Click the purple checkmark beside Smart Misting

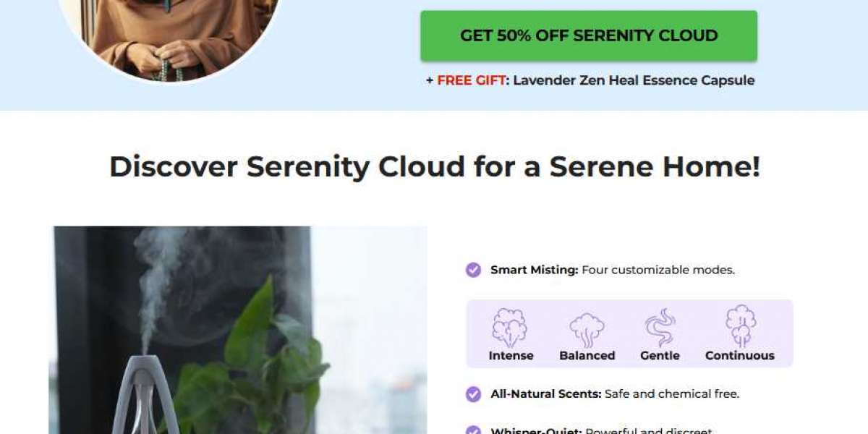(473, 270)
